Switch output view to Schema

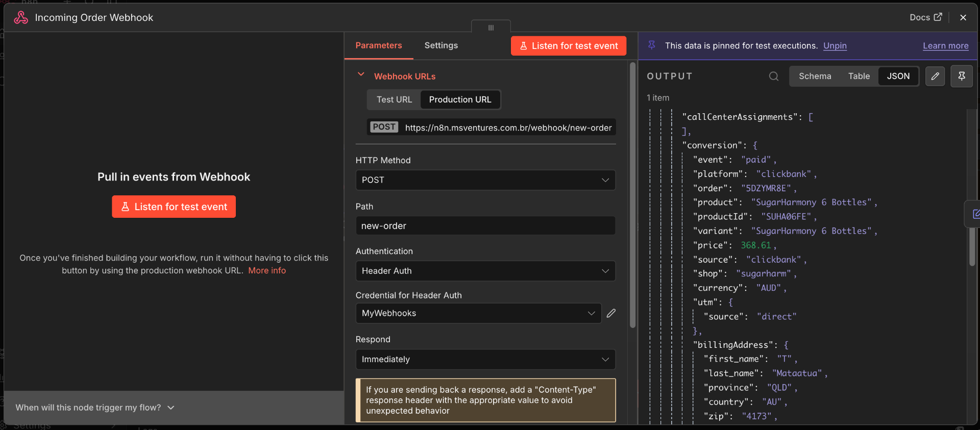pyautogui.click(x=815, y=76)
